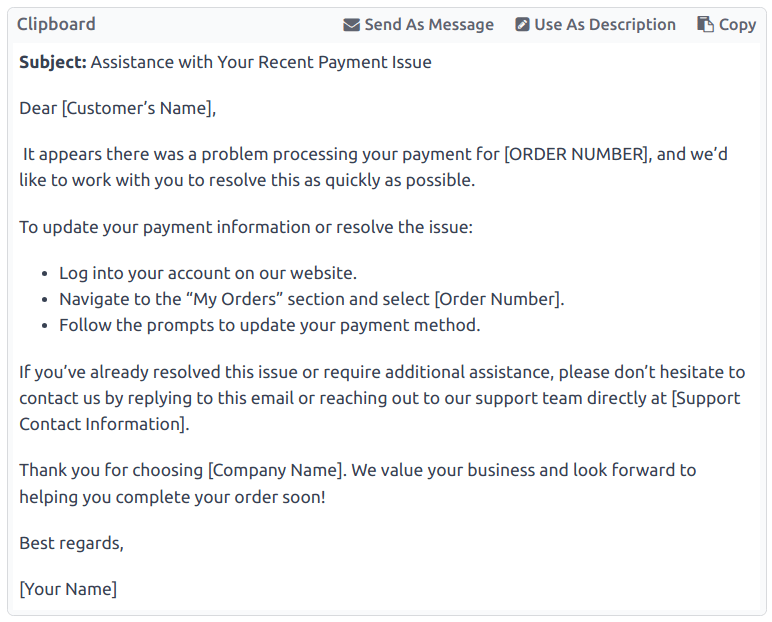
Task: Place cursor on the Dear [Customer's Name] line
Action: coord(118,108)
